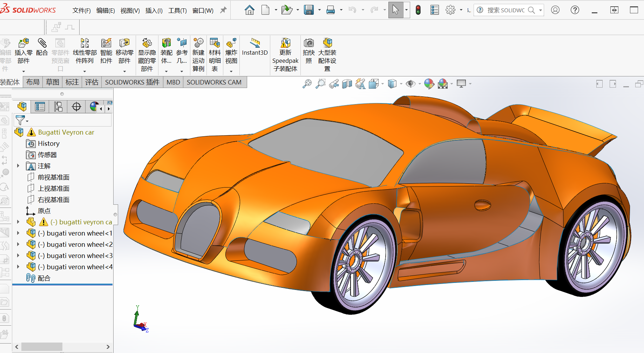Switch to SOLIDWORKS CAM tab
Viewport: 644px width, 353px height.
[x=214, y=82]
